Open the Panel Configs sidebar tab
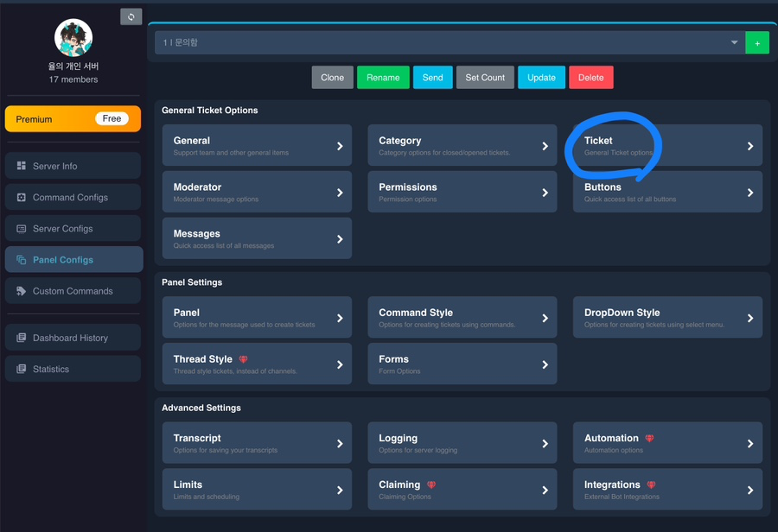Screen dimensions: 778x532 tap(74, 259)
